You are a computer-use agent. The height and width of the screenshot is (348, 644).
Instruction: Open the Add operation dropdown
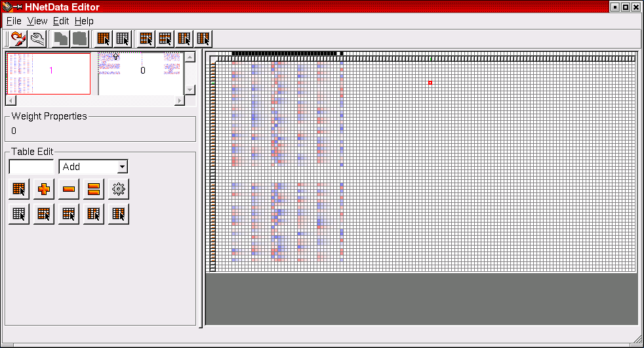coord(93,167)
